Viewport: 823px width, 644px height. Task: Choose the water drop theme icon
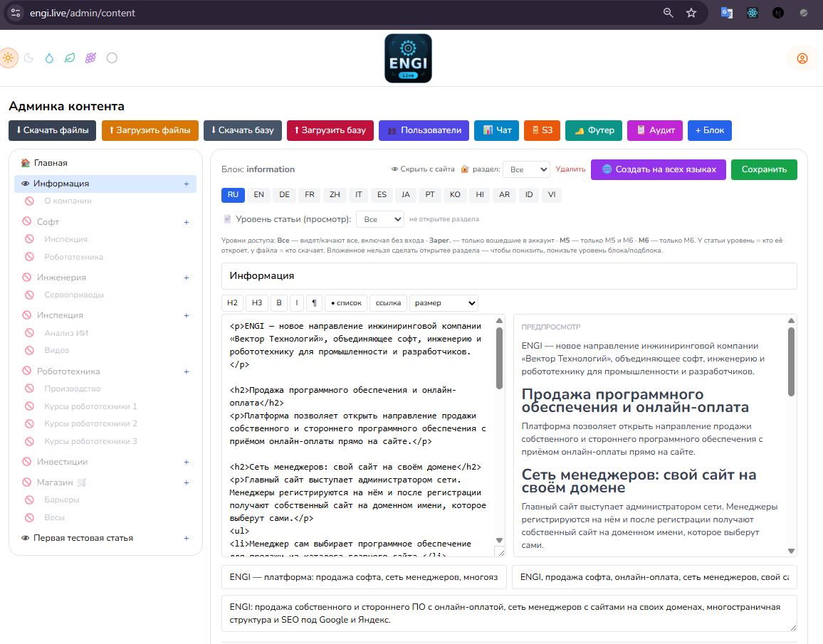[49, 58]
